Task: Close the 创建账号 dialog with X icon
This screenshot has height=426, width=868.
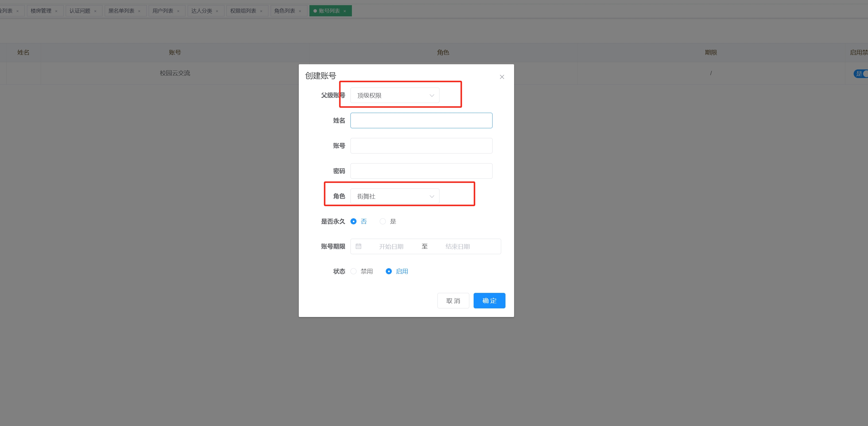Action: 502,77
